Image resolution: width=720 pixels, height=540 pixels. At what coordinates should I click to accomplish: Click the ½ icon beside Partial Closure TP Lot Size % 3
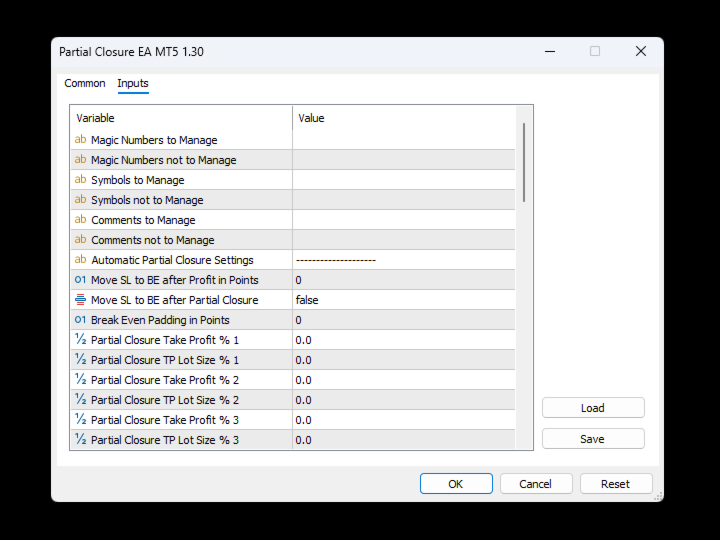click(x=80, y=439)
